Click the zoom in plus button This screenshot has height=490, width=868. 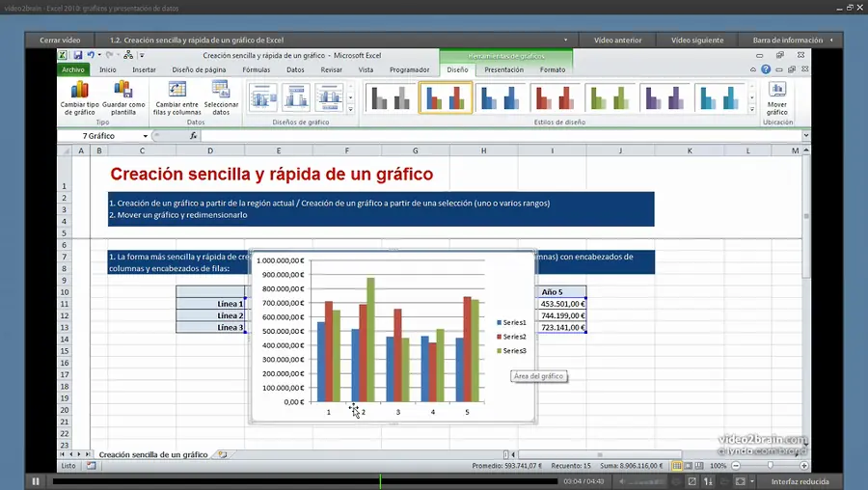(803, 466)
